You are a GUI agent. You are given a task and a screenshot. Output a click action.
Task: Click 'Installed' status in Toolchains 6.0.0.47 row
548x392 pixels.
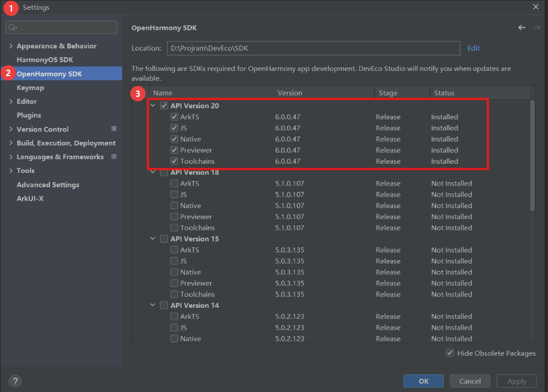tap(444, 161)
